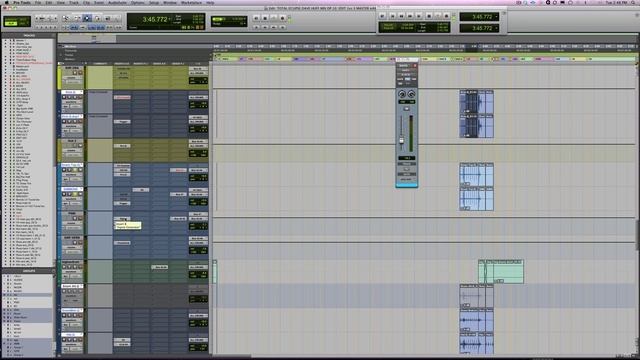Click Return to Zero in floating Transport

pos(392,16)
